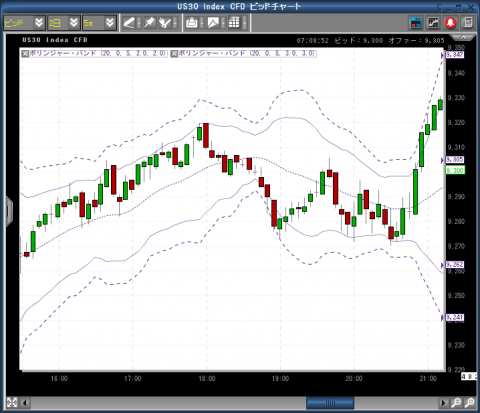480x413 pixels.
Task: Select the trendline drawing tool
Action: click(129, 23)
